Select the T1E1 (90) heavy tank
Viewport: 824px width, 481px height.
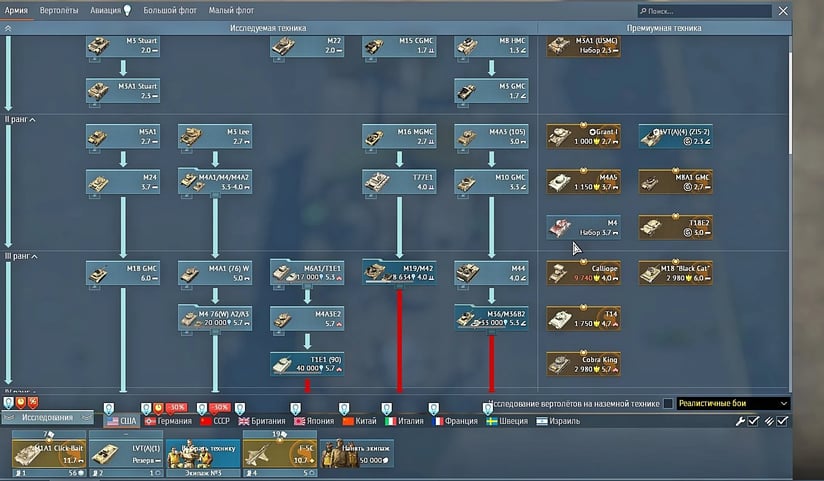(307, 362)
